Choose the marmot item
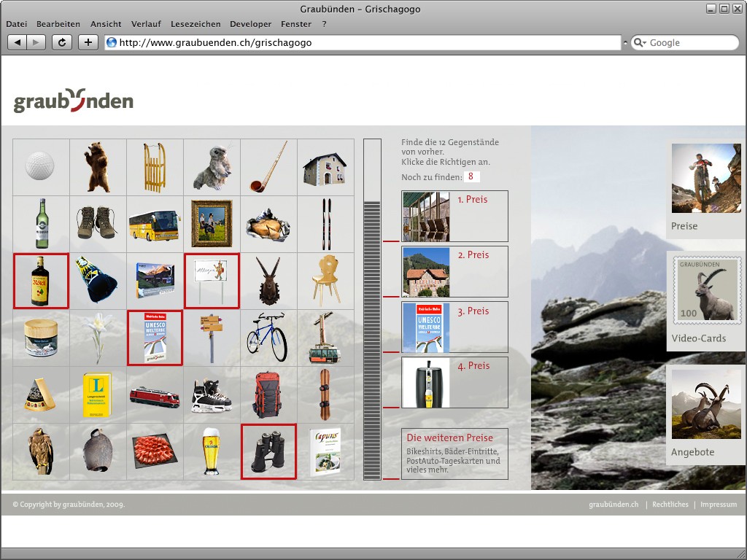This screenshot has width=747, height=560. [213, 167]
